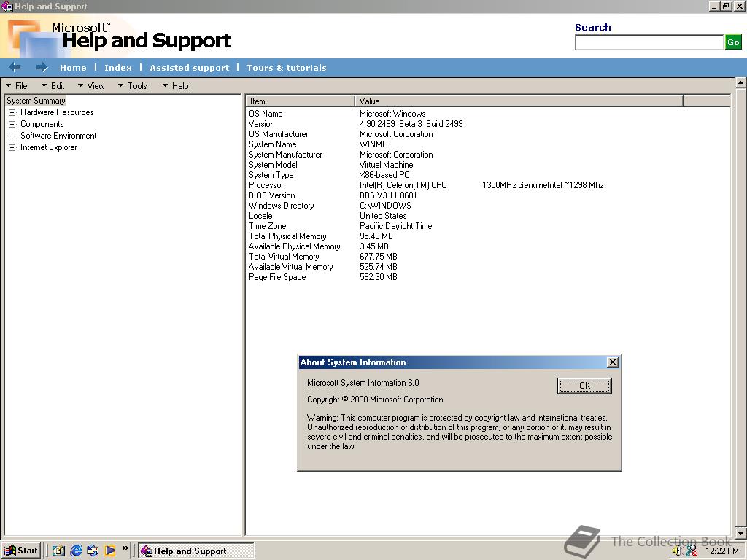Open the Tools dropdown menu
This screenshot has height=560, width=747.
[133, 86]
